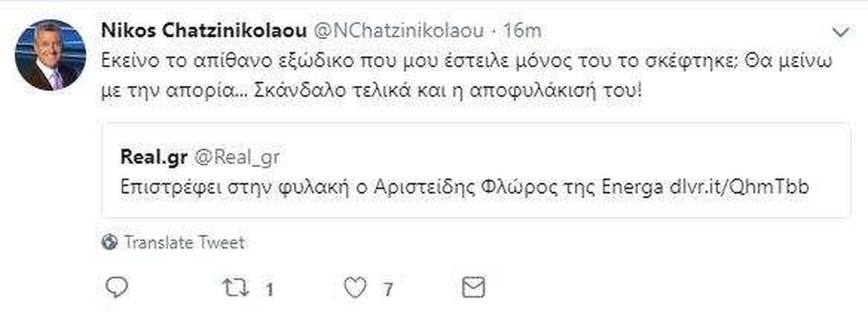The width and height of the screenshot is (868, 314).
Task: Click the @Real_gr handle
Action: (x=236, y=157)
